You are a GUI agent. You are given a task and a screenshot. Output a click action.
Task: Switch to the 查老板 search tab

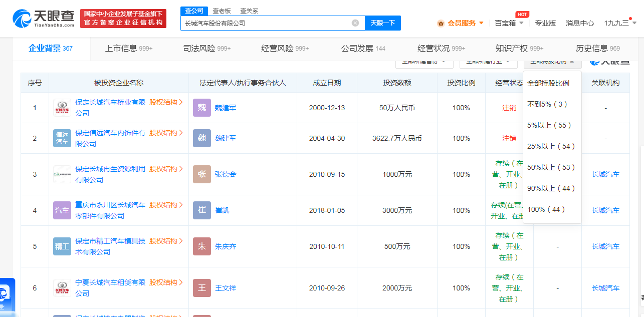tap(222, 11)
